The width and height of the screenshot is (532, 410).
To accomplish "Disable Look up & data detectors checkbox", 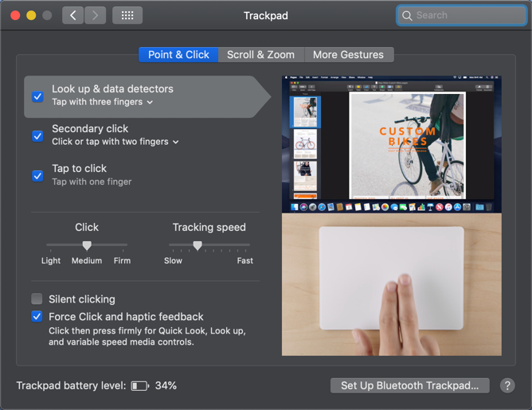I will click(37, 96).
